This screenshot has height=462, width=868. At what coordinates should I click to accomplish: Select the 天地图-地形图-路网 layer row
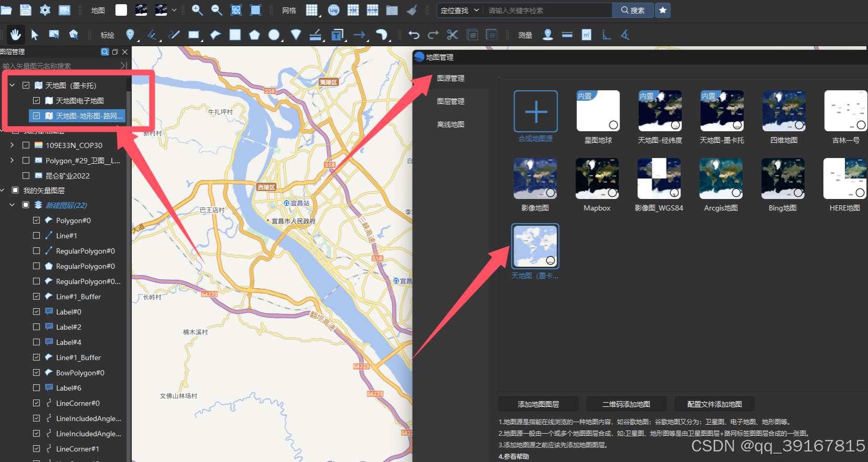[77, 115]
